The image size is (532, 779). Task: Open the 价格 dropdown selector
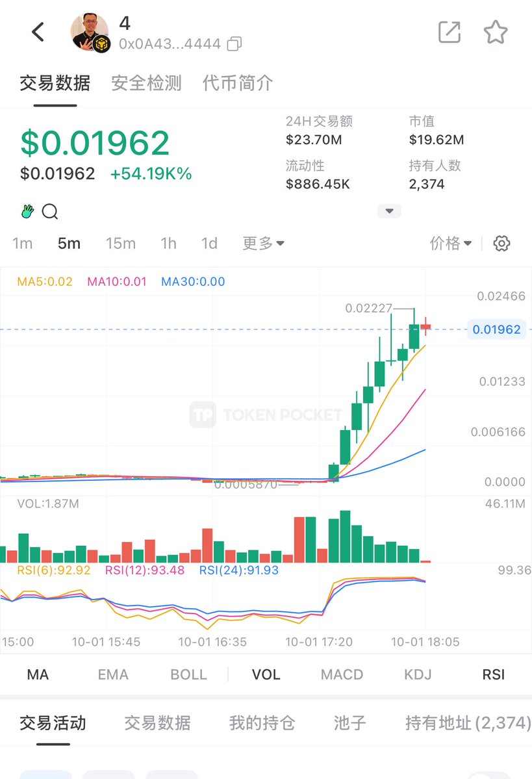pos(451,244)
